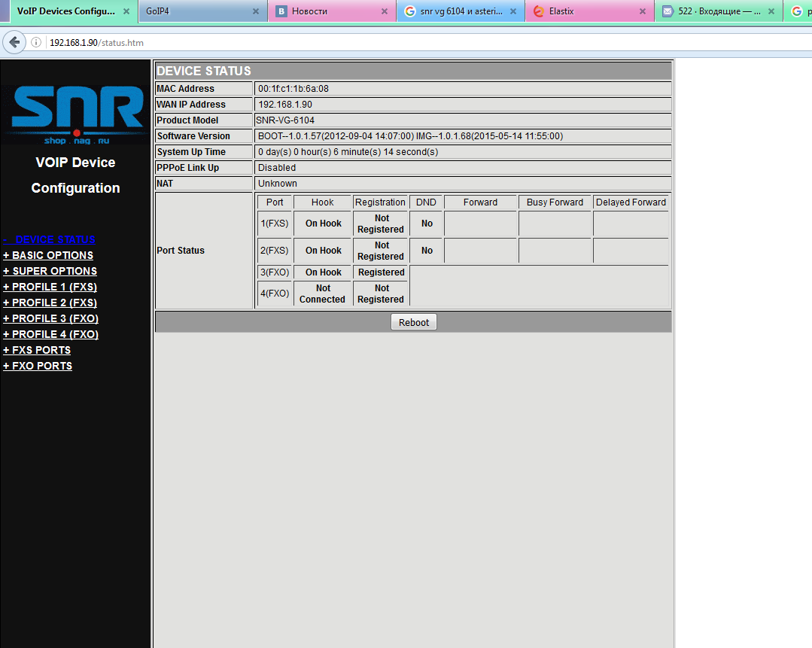Click the SNR logo image
Viewport: 812px width, 648px height.
click(x=76, y=113)
